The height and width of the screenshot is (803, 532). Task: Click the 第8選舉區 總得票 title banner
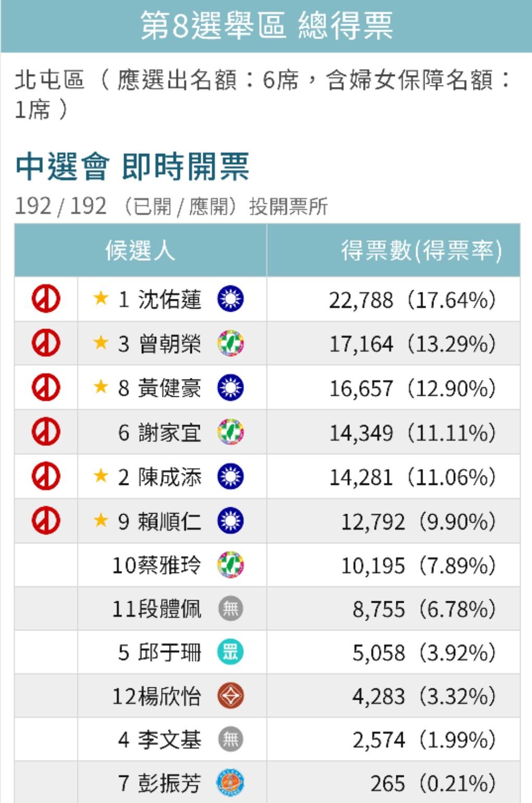266,26
